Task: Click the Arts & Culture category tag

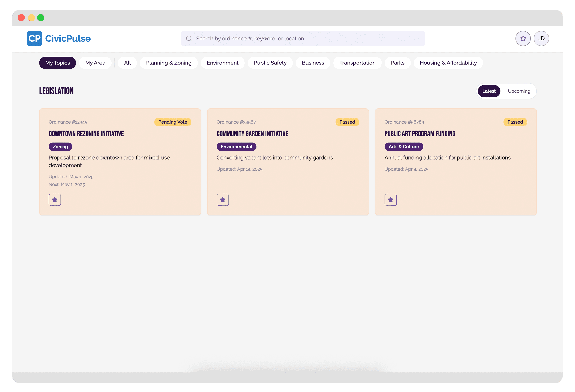Action: [404, 147]
